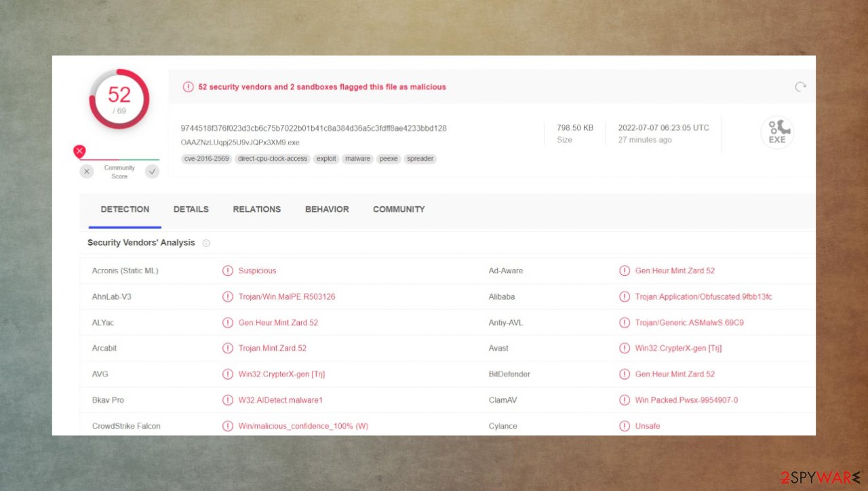Click the warning icon beside Trojan.Mint.Zard.52
Viewport: 868px width, 491px height.
(228, 348)
